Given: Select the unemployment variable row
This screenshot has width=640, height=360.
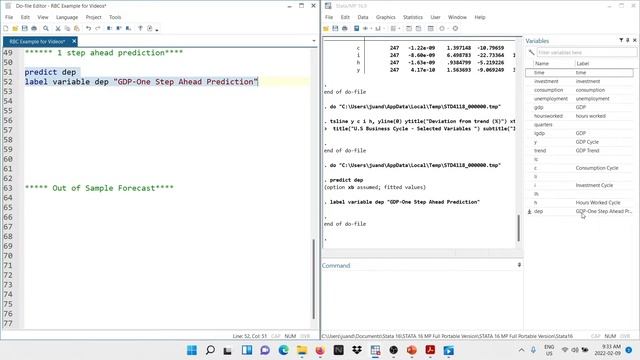Looking at the screenshot, I should [x=580, y=99].
